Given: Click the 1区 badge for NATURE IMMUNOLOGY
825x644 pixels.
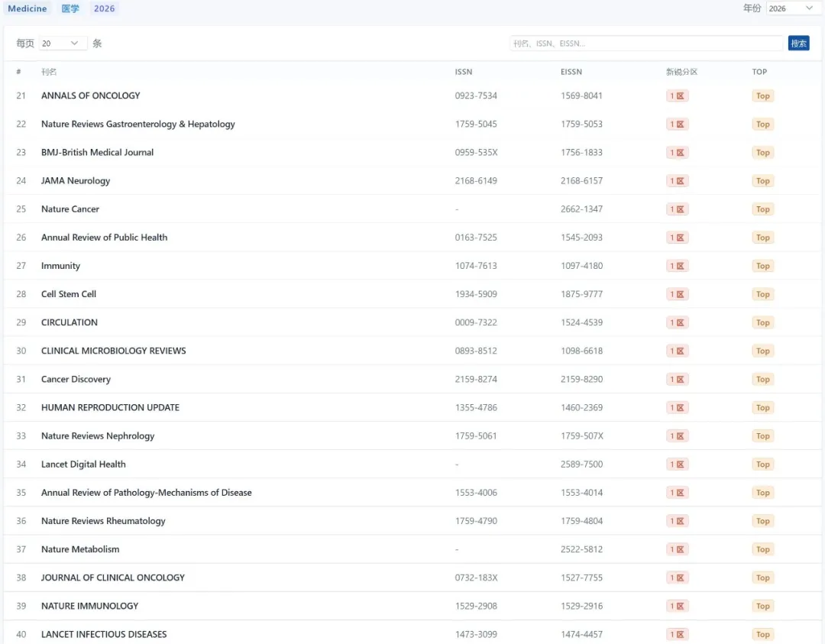Looking at the screenshot, I should [678, 606].
